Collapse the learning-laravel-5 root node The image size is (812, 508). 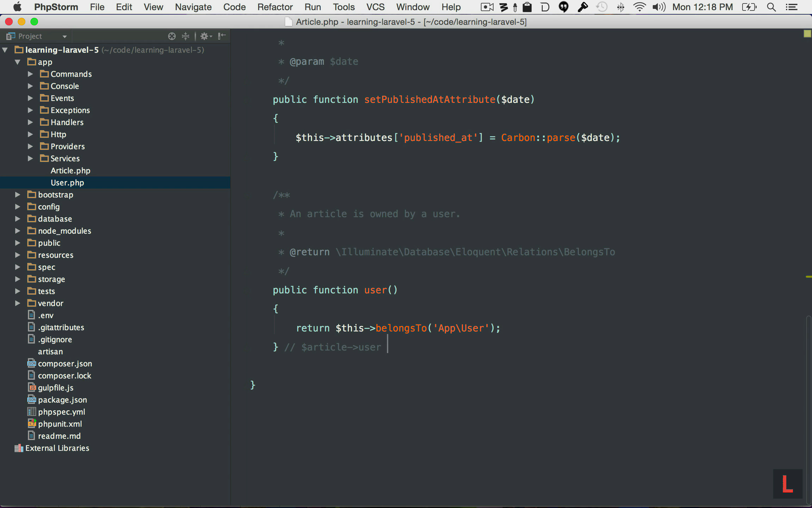[x=5, y=50]
